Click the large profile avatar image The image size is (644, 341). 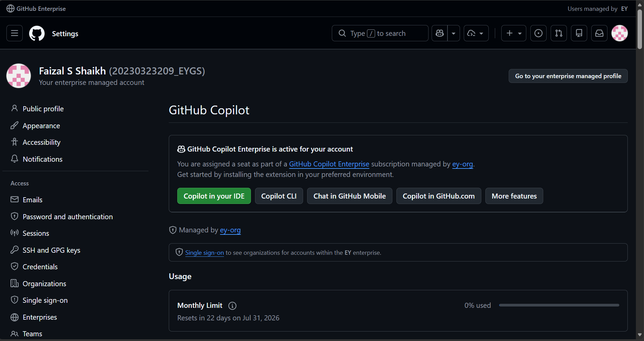19,76
